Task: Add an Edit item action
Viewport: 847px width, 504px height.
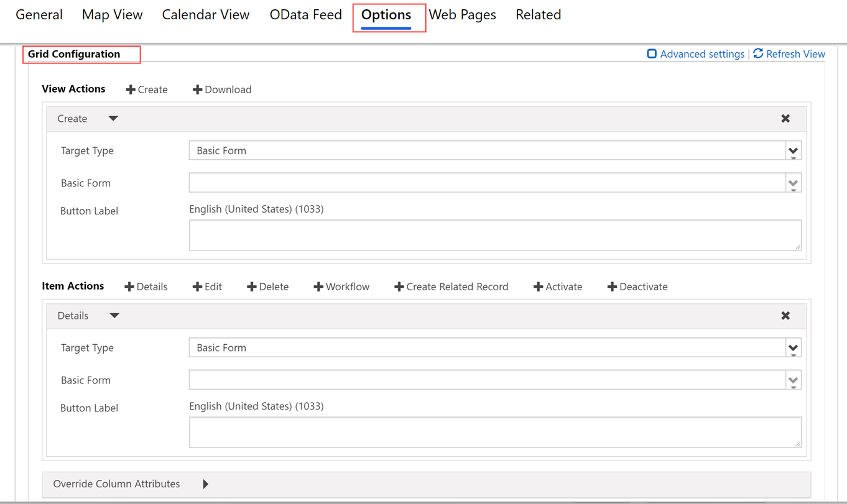Action: pos(207,286)
